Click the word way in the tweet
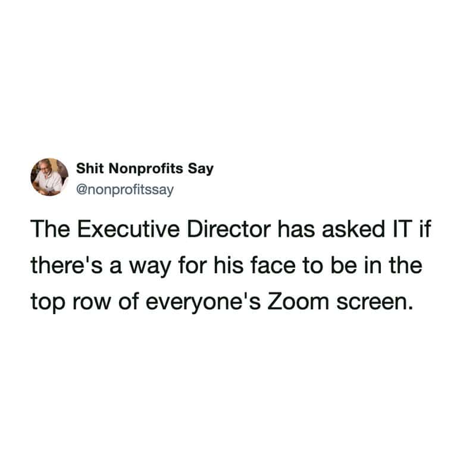This screenshot has width=476, height=476. pos(151,267)
